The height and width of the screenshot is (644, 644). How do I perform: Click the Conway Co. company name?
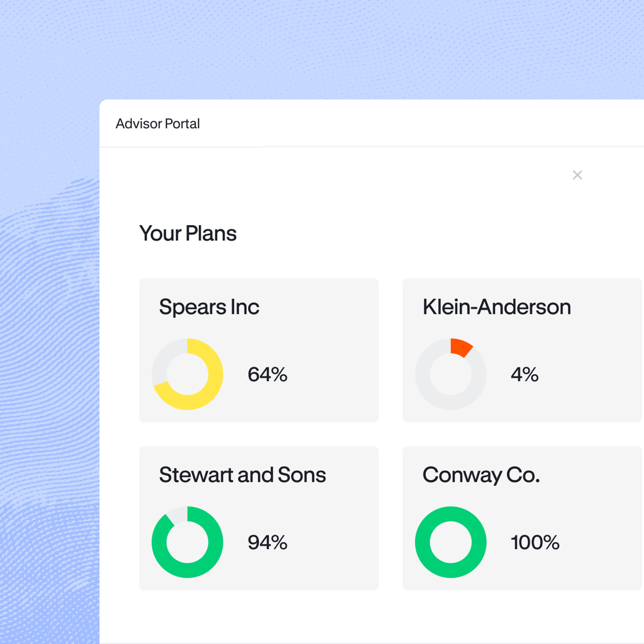481,475
